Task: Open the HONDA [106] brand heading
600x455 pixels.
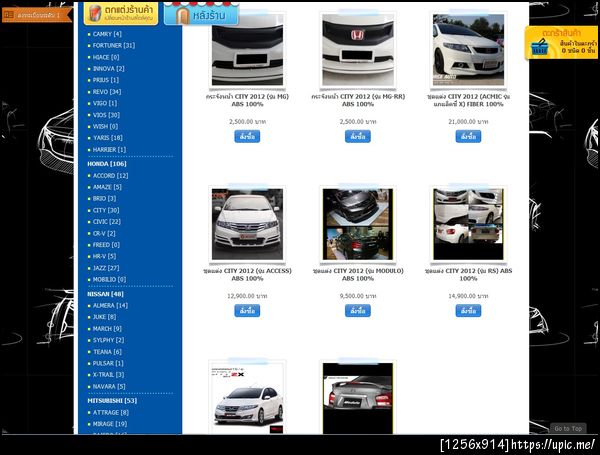Action: point(107,164)
